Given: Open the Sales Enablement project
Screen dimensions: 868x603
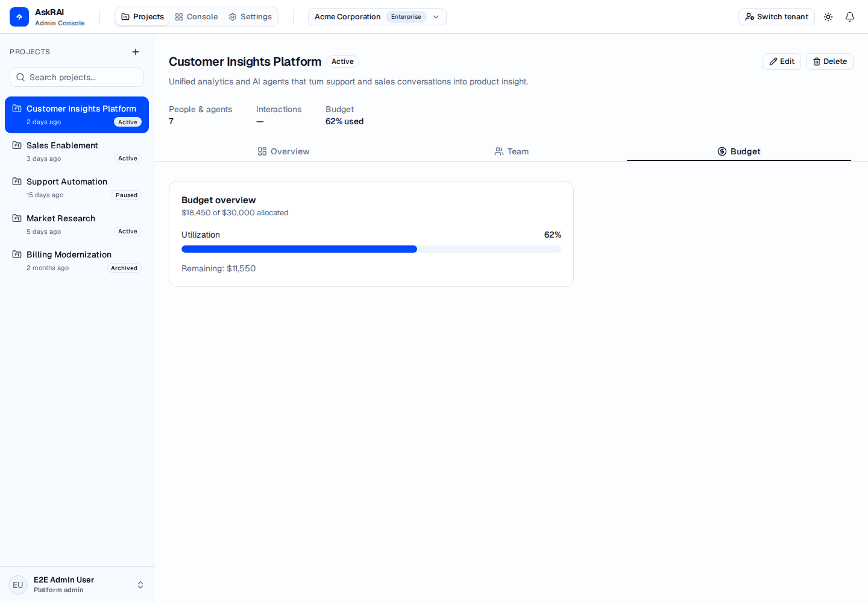Looking at the screenshot, I should click(x=77, y=151).
